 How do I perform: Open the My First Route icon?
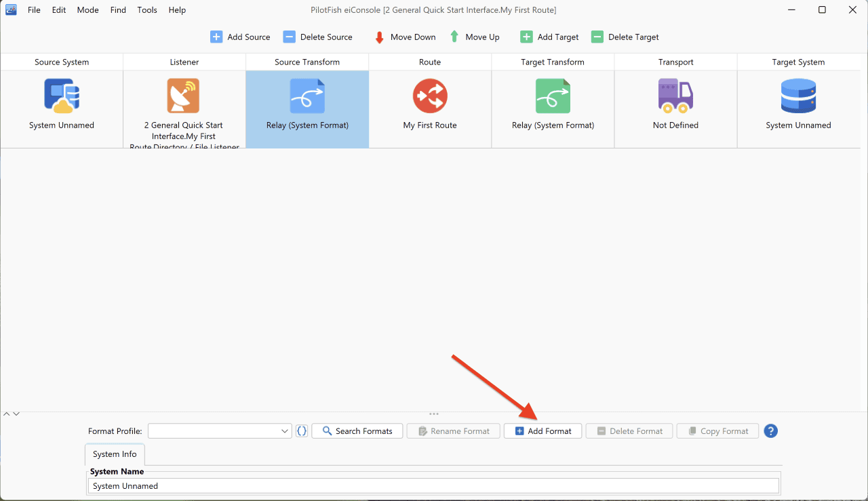point(430,96)
